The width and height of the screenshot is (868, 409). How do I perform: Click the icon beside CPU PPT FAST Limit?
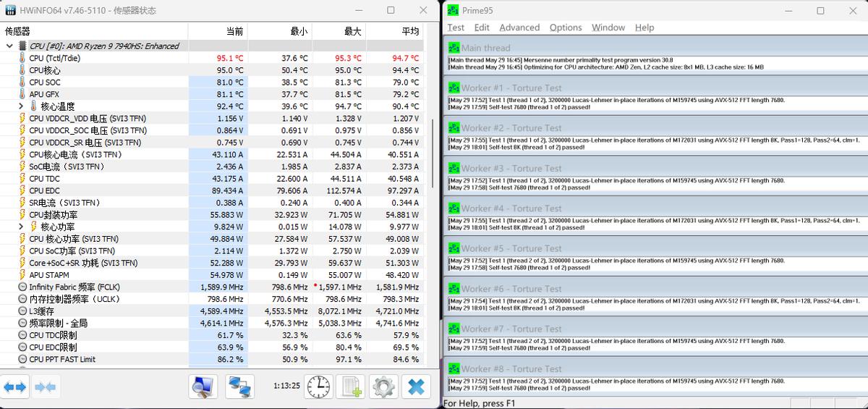tap(22, 359)
